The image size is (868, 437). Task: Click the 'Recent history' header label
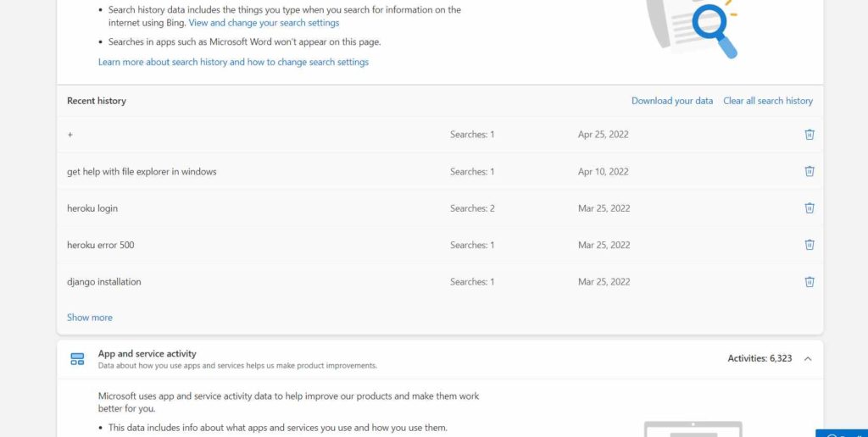(x=97, y=101)
